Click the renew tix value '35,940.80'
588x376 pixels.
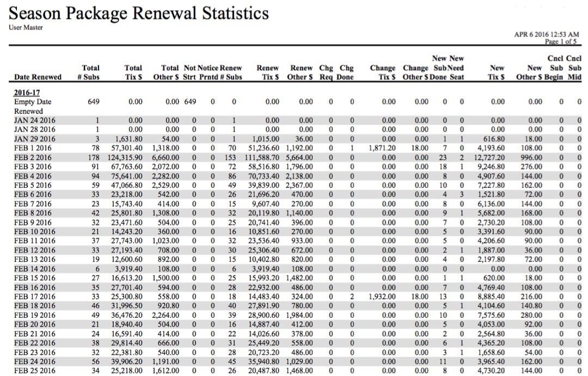[x=264, y=361]
